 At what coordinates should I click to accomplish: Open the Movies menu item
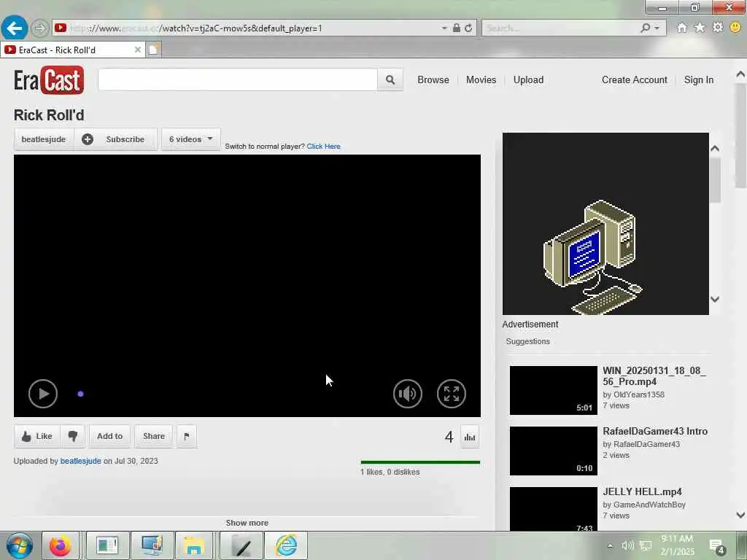pyautogui.click(x=481, y=80)
